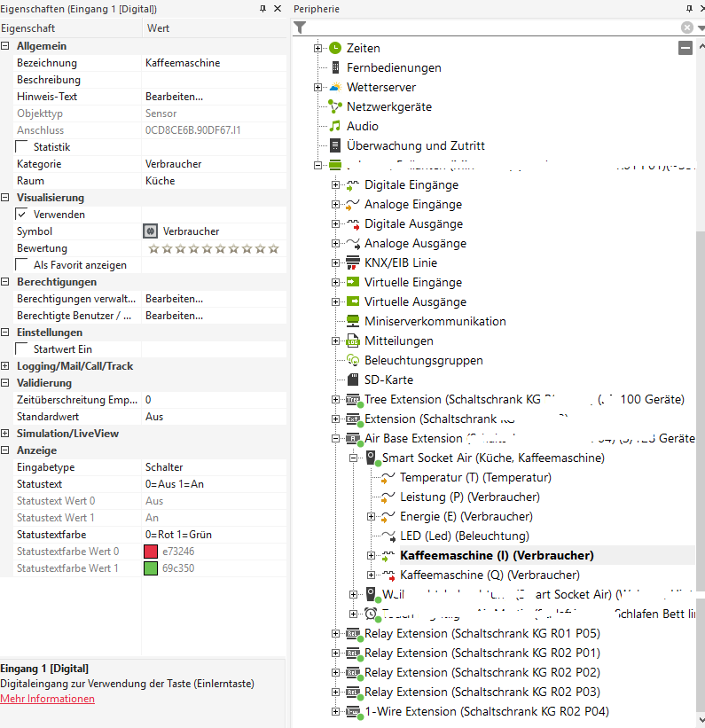The height and width of the screenshot is (728, 705).
Task: Expand the Zeiten tree node
Action: (317, 48)
